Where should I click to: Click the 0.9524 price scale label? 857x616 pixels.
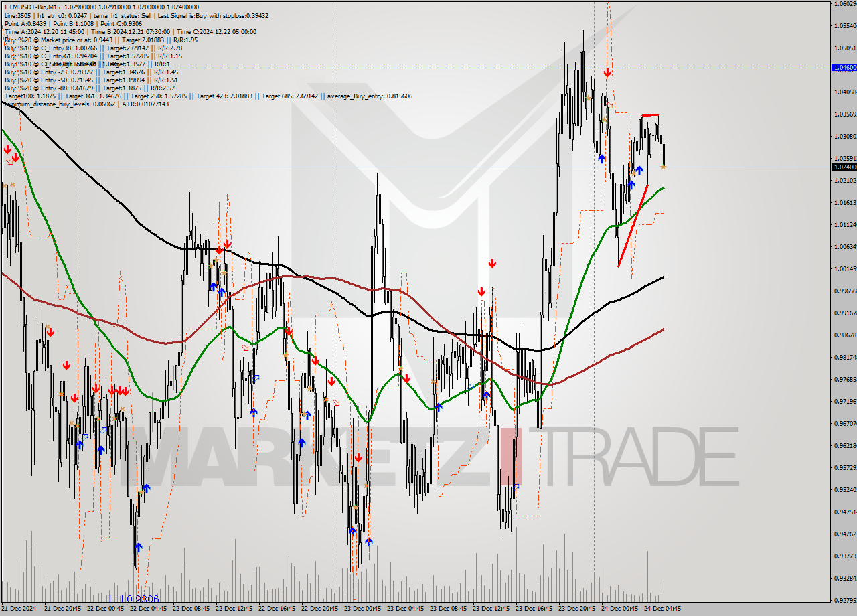(x=845, y=489)
